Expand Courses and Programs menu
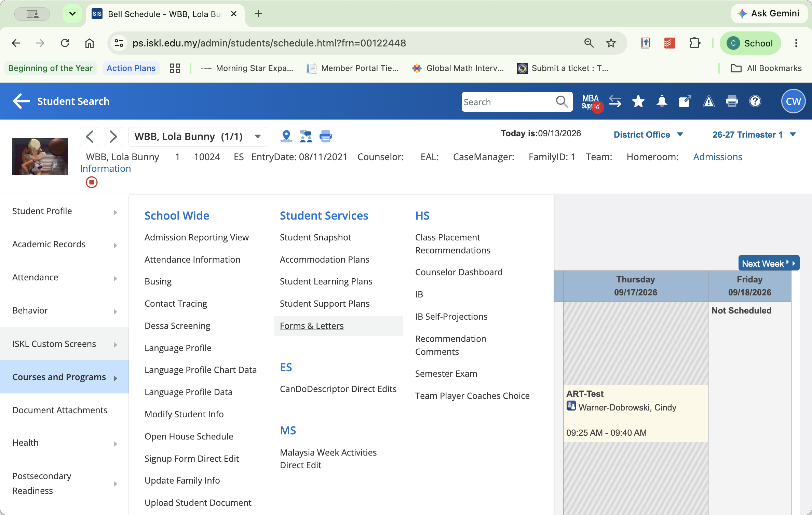The width and height of the screenshot is (812, 515). (x=64, y=377)
